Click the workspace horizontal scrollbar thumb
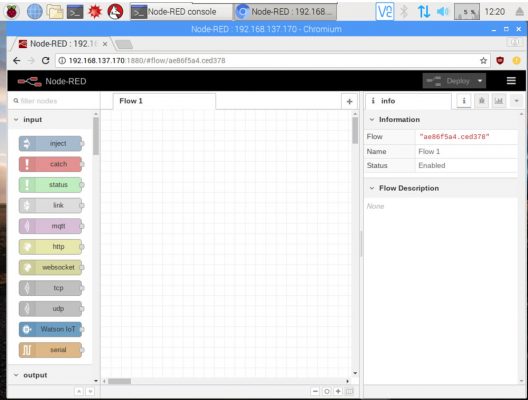528x400 pixels. (119, 381)
